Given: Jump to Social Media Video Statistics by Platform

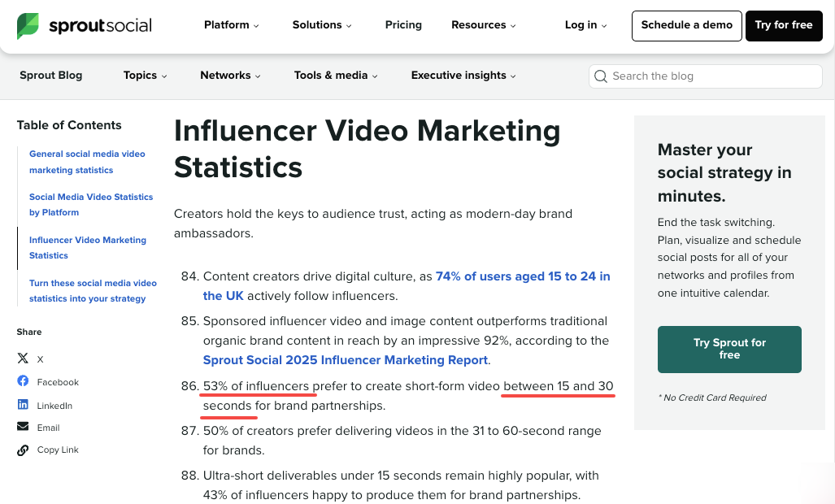Looking at the screenshot, I should [91, 204].
